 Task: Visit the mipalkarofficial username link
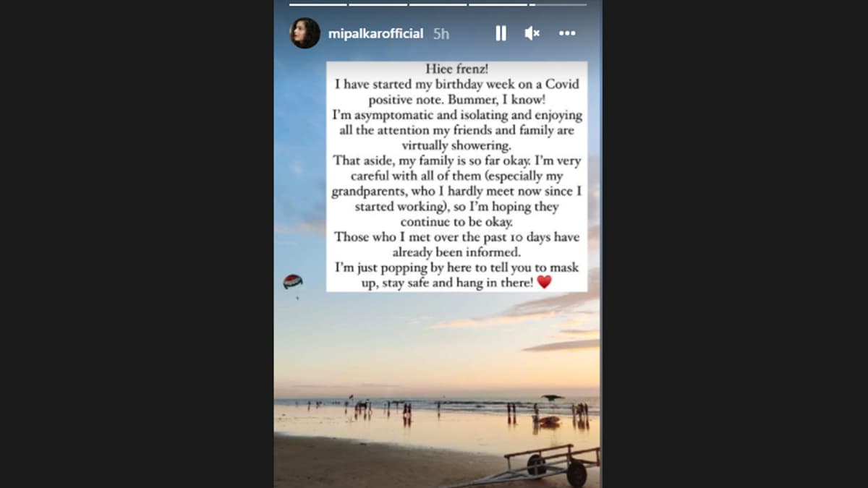(x=375, y=34)
